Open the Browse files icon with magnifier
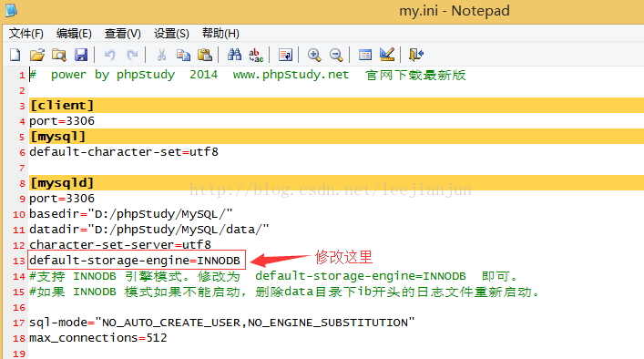 tap(59, 55)
